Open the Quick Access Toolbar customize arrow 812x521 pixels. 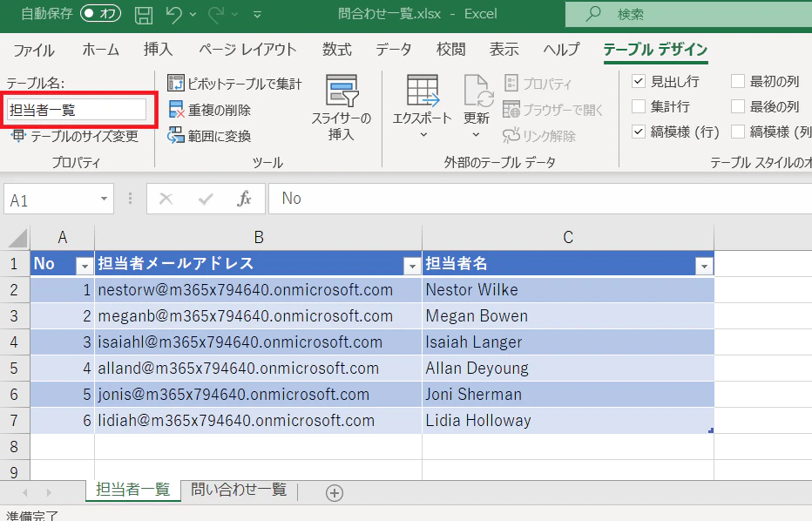[x=257, y=15]
